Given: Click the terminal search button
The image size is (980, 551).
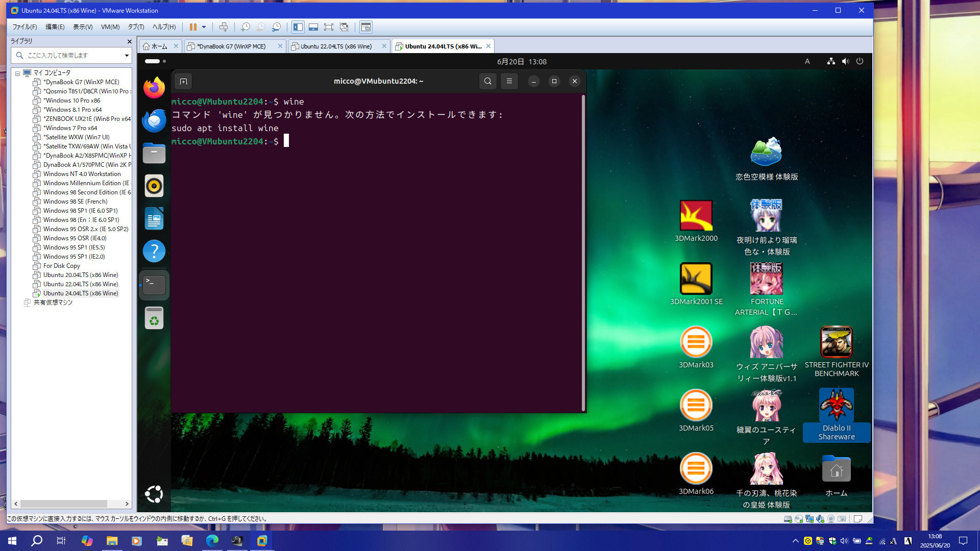Looking at the screenshot, I should pos(488,81).
